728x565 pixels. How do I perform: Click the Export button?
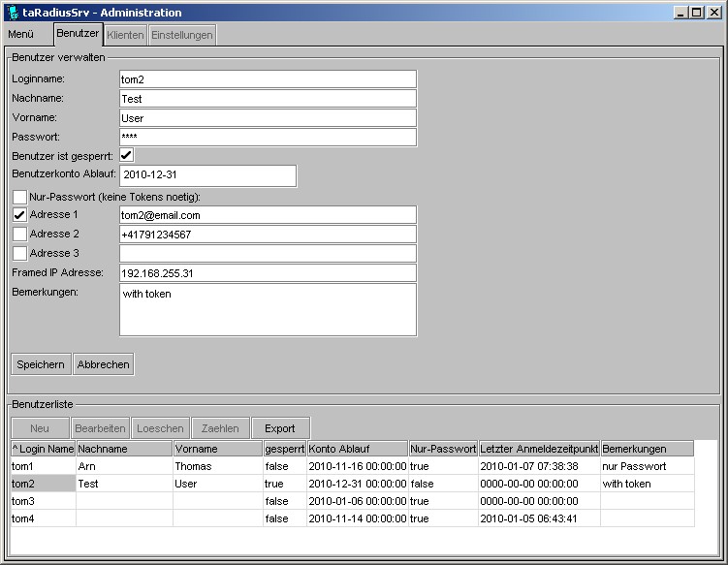click(280, 428)
